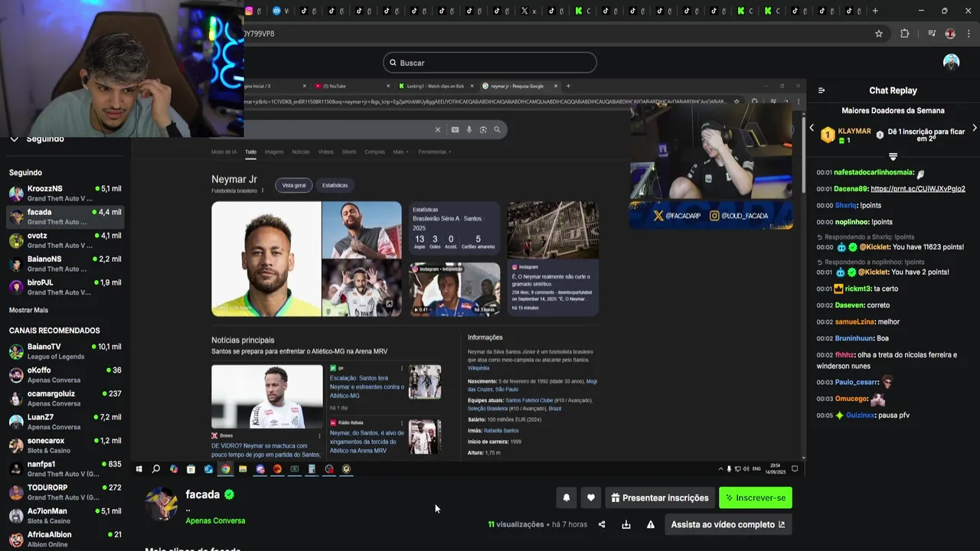Screen dimensions: 980x551
Task: Click the Visão geral chip under Neymar Jr
Action: tap(294, 185)
